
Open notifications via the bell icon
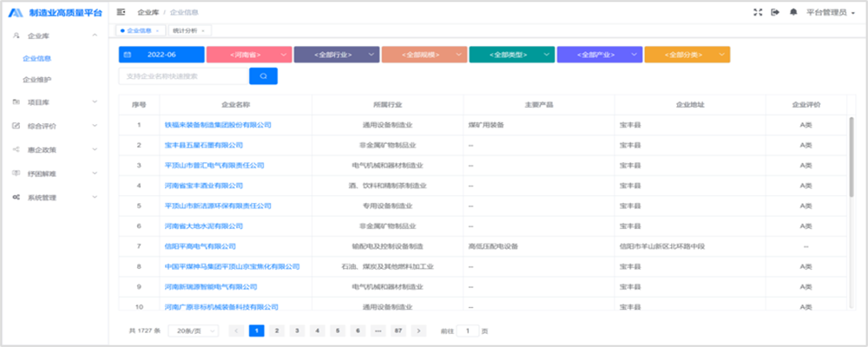(793, 11)
